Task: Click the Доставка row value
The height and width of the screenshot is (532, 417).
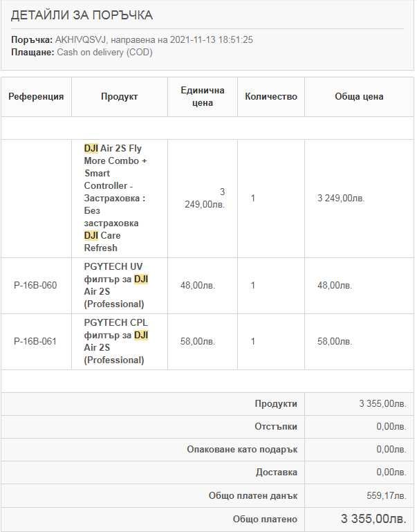Action: pyautogui.click(x=391, y=473)
